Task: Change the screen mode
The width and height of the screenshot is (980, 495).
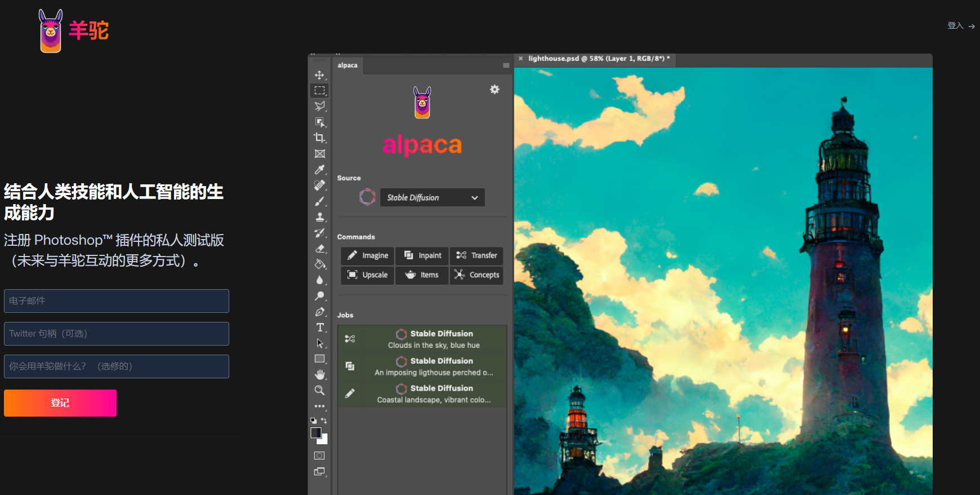Action: pos(319,471)
